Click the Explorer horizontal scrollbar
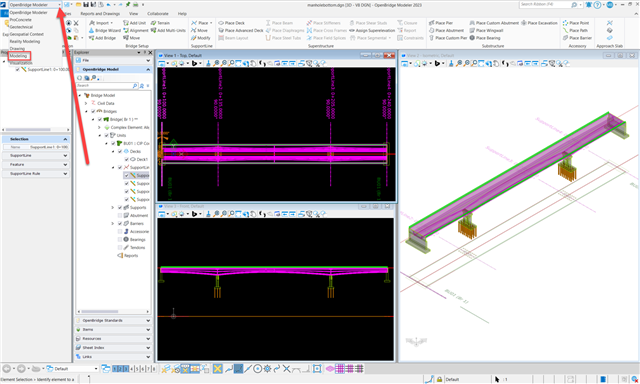640x384 pixels. [x=113, y=312]
